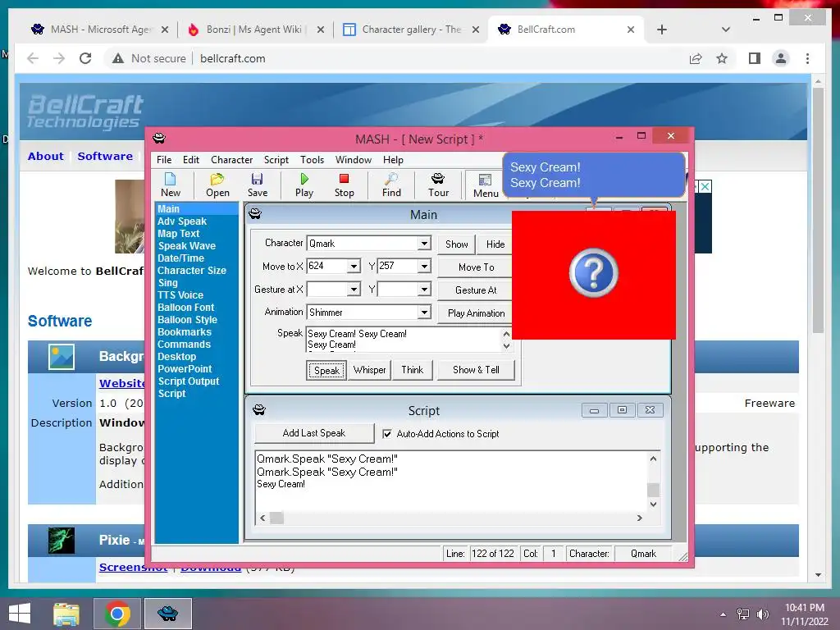The height and width of the screenshot is (630, 840).
Task: Show hidden system tray icons
Action: (x=724, y=614)
